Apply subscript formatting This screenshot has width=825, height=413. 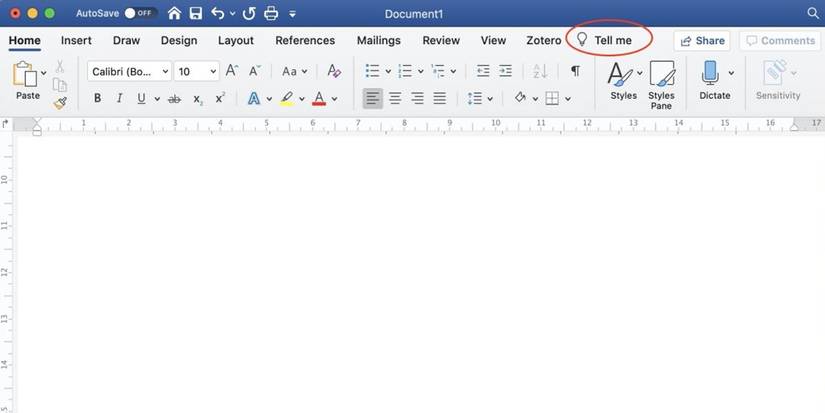(198, 99)
